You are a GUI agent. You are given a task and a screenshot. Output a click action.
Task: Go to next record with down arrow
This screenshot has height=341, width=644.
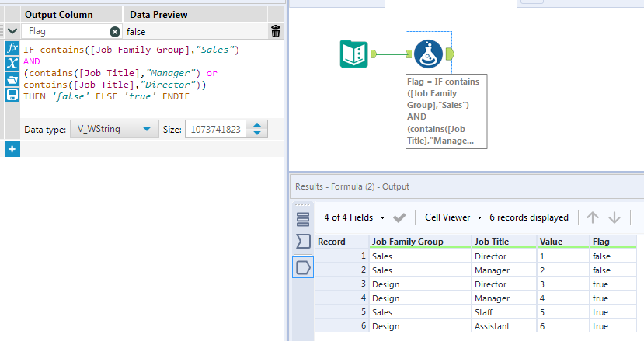(614, 217)
